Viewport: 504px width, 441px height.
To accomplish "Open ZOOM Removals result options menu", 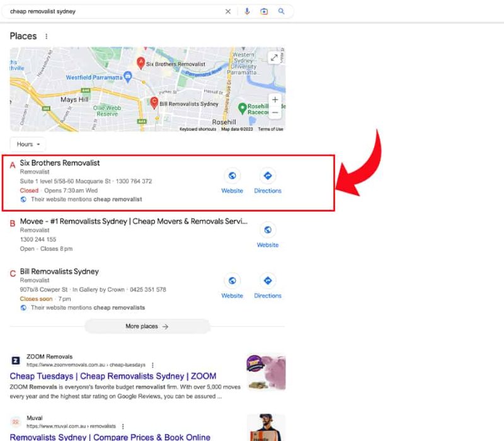I will click(152, 365).
